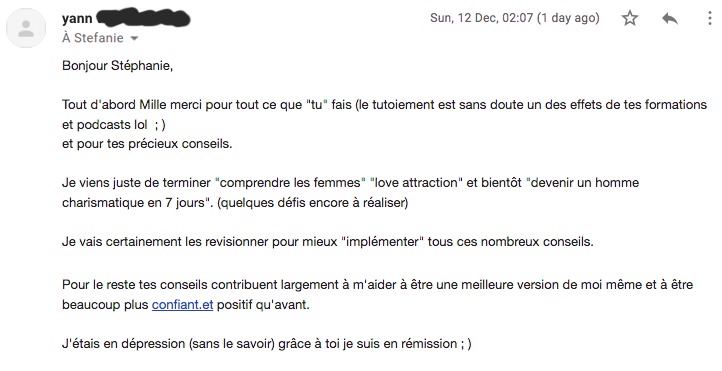Star this email from yann
722x371 pixels.
point(629,18)
